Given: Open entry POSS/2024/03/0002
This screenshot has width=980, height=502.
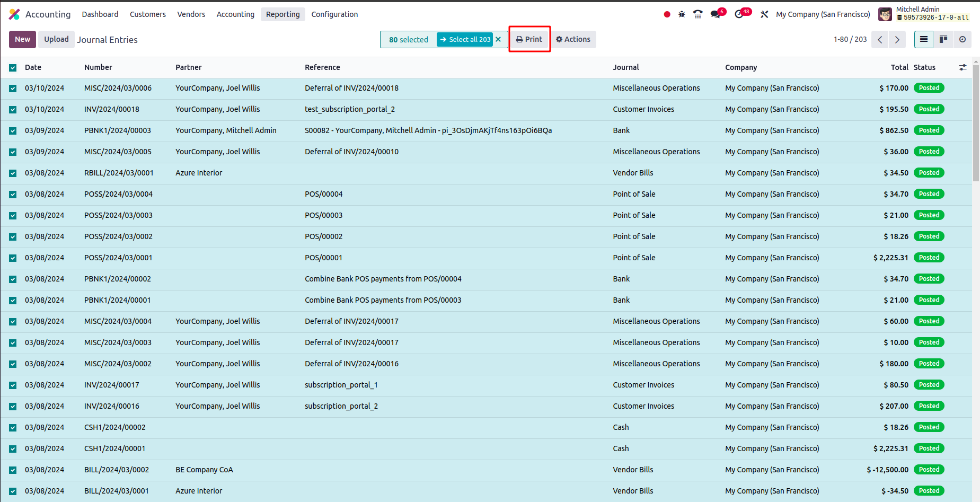Looking at the screenshot, I should click(x=118, y=236).
